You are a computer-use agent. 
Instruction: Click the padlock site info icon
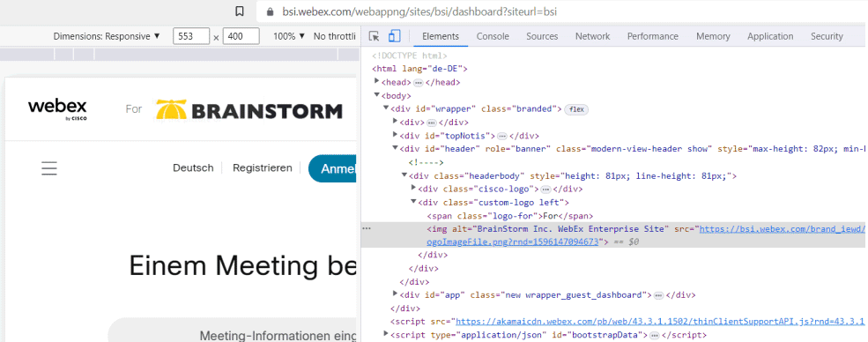point(271,11)
